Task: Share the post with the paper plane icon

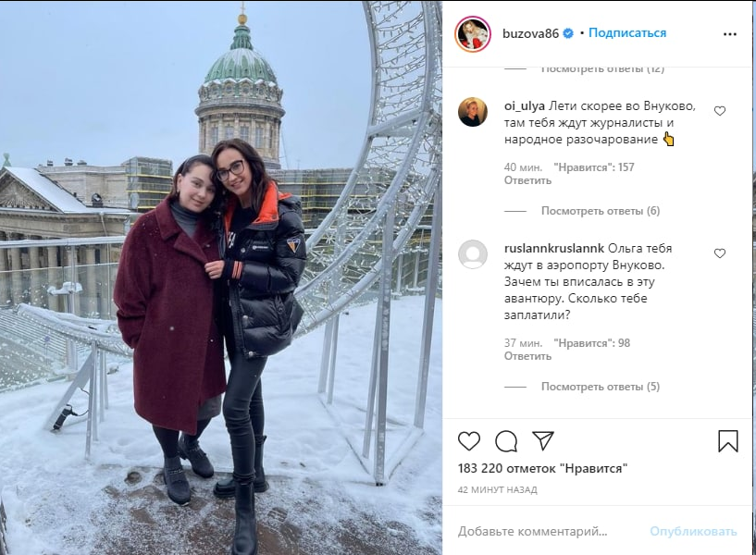Action: (543, 440)
